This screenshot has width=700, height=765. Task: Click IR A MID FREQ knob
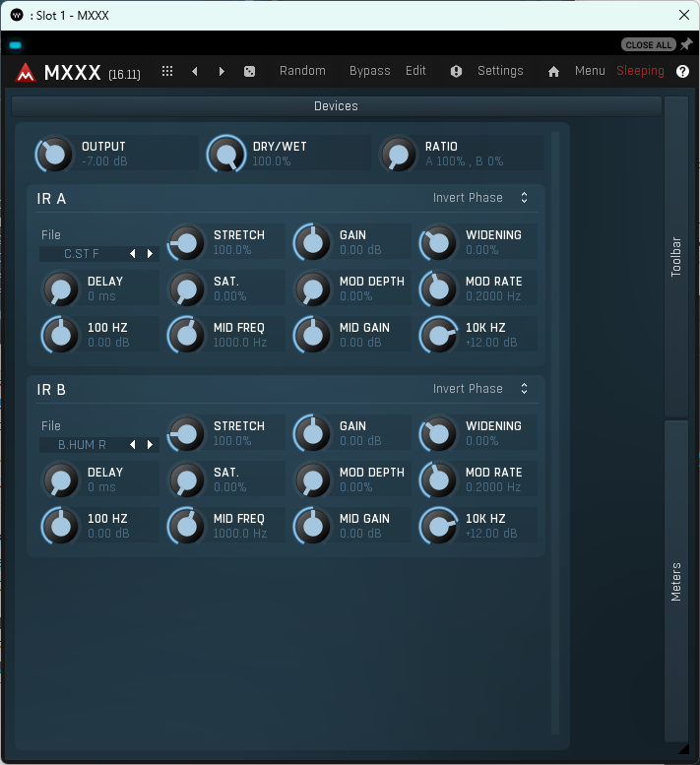186,335
